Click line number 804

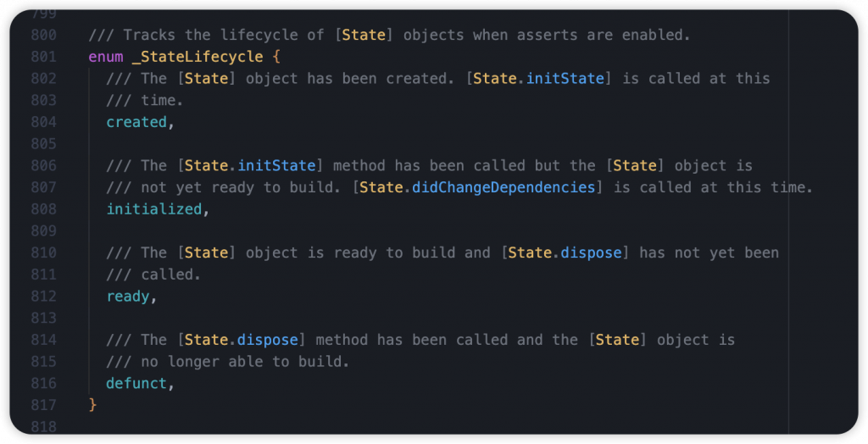coord(44,122)
